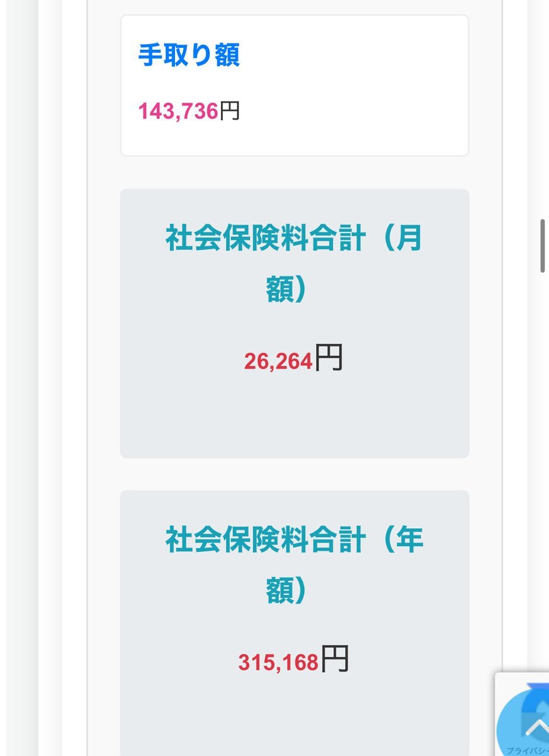Click the 額） line of the monthly heading

(x=286, y=291)
